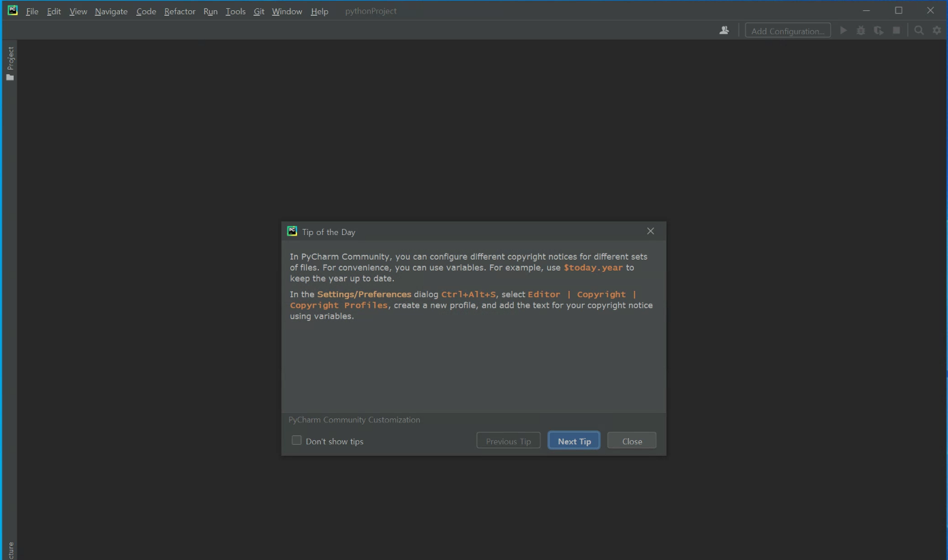Open the Edit menu
Viewport: 948px width, 560px height.
click(x=54, y=11)
